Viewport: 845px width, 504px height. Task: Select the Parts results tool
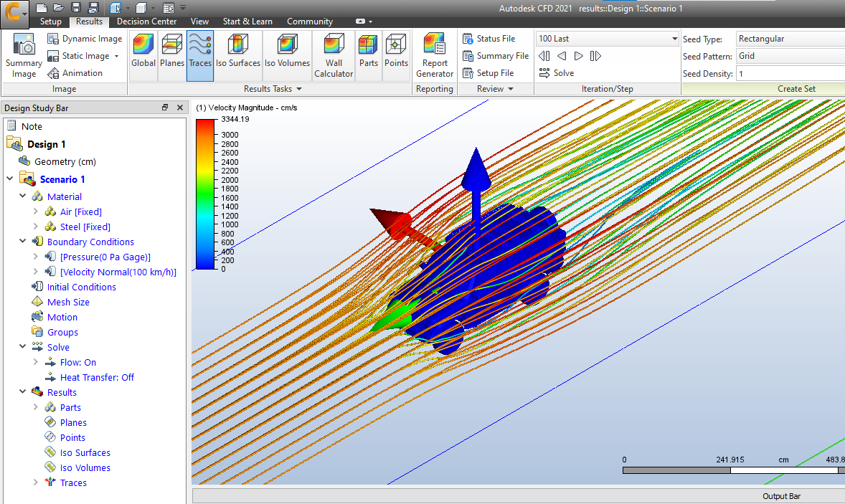pos(368,55)
